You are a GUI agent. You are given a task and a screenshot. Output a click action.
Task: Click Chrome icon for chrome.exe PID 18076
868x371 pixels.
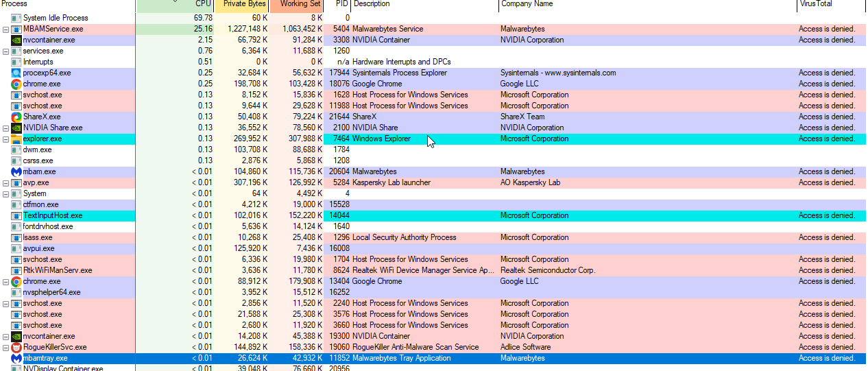[16, 84]
